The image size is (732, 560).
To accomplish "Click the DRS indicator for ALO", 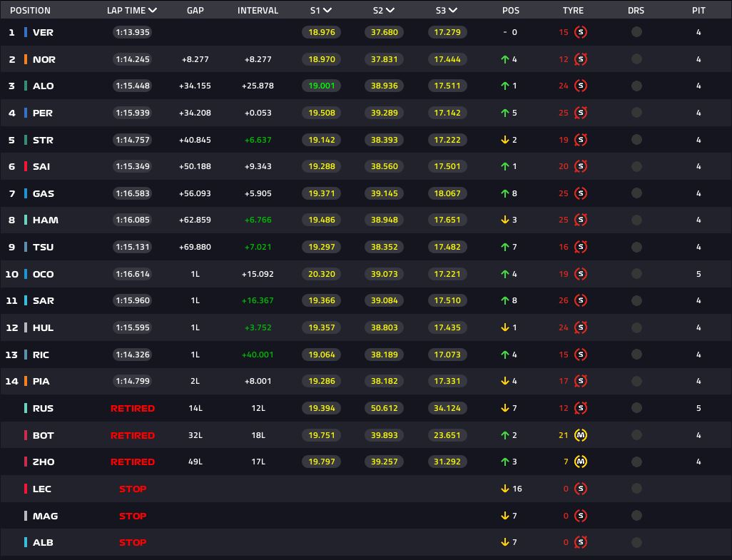I will click(636, 86).
